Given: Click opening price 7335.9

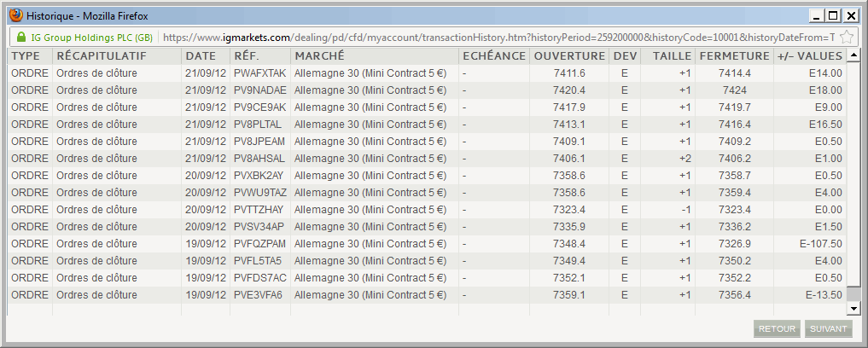Looking at the screenshot, I should [x=569, y=227].
